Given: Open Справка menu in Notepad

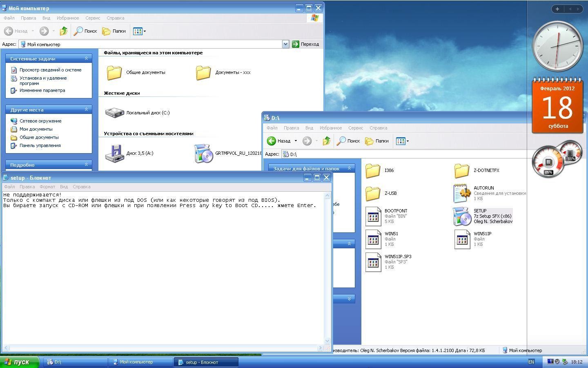Looking at the screenshot, I should (81, 187).
